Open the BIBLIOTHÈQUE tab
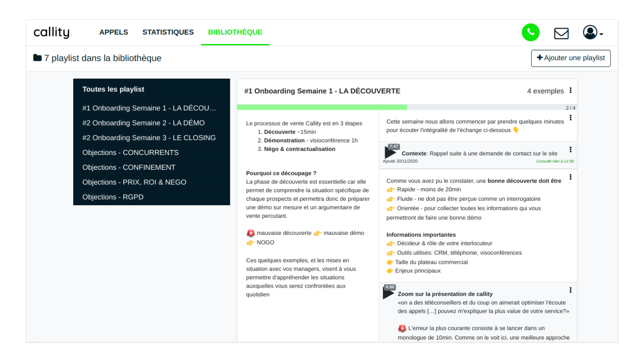Screen dimensions: 644x362 point(235,32)
